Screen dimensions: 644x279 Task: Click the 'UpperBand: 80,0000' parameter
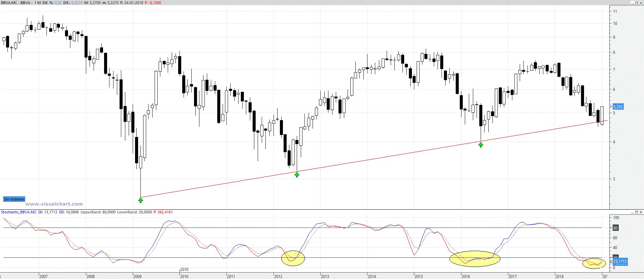(x=98, y=212)
